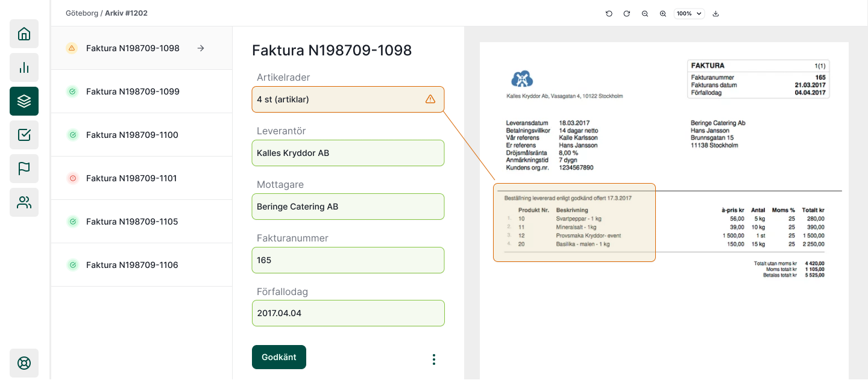Viewport: 868px width, 392px height.
Task: Open the three-dot more options menu
Action: (x=434, y=359)
